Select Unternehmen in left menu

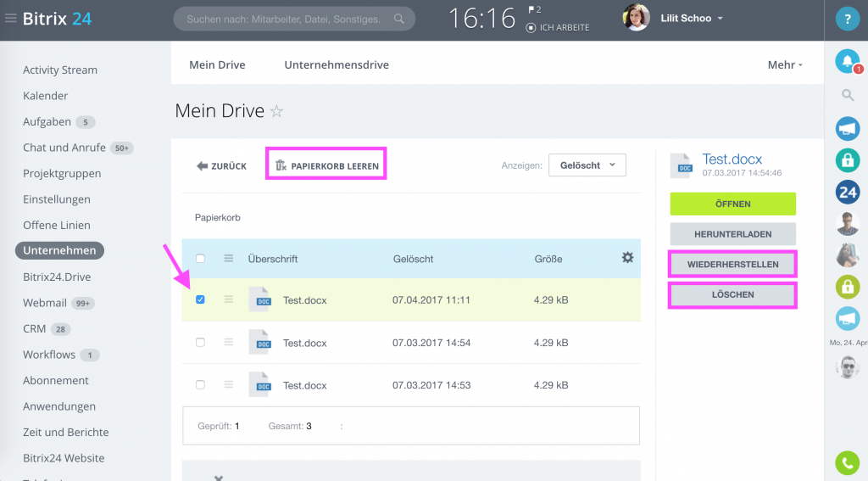(x=60, y=250)
